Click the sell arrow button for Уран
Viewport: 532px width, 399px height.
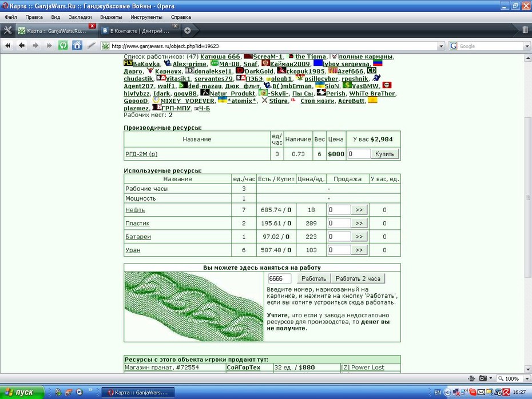click(359, 250)
